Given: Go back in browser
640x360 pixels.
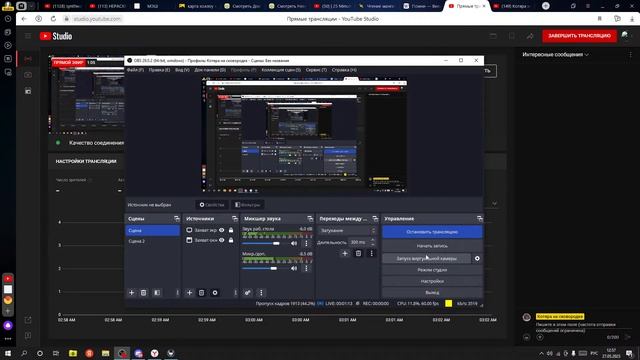Looking at the screenshot, I should 24,19.
